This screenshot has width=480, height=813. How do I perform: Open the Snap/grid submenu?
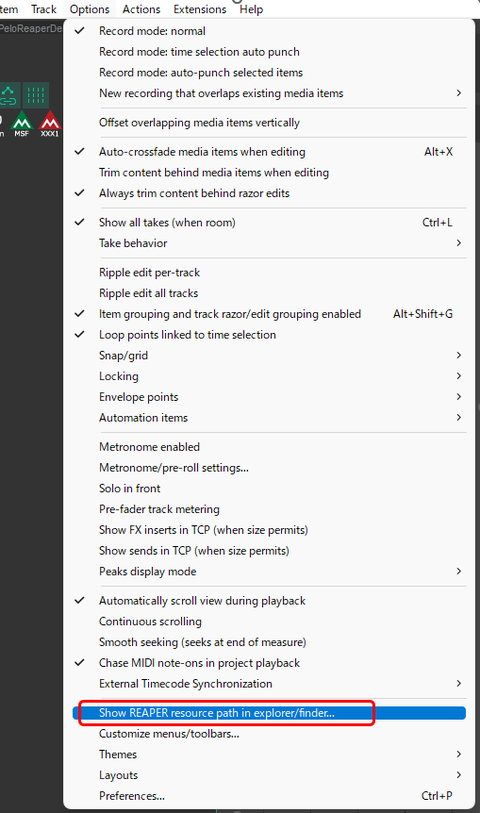(269, 356)
